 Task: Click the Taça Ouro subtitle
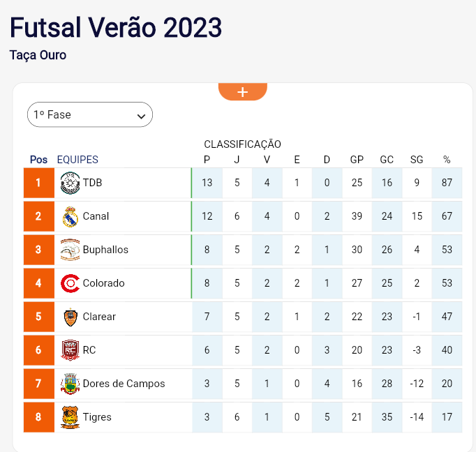pos(38,55)
